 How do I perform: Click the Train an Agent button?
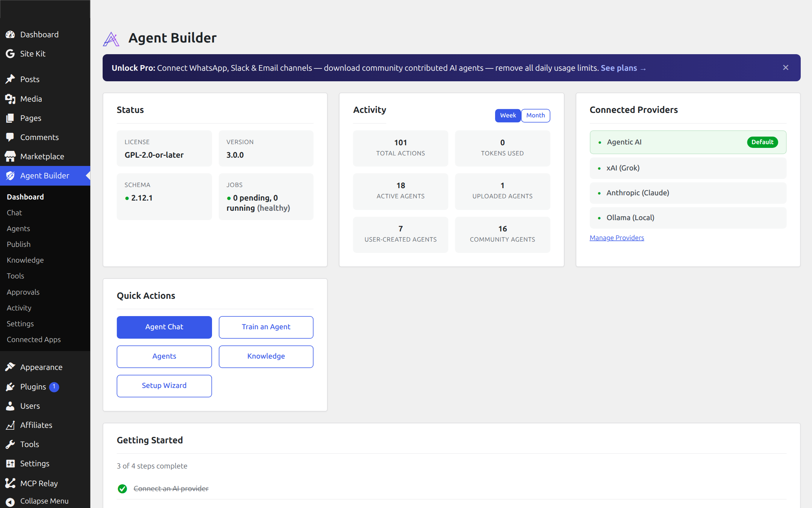pyautogui.click(x=266, y=327)
